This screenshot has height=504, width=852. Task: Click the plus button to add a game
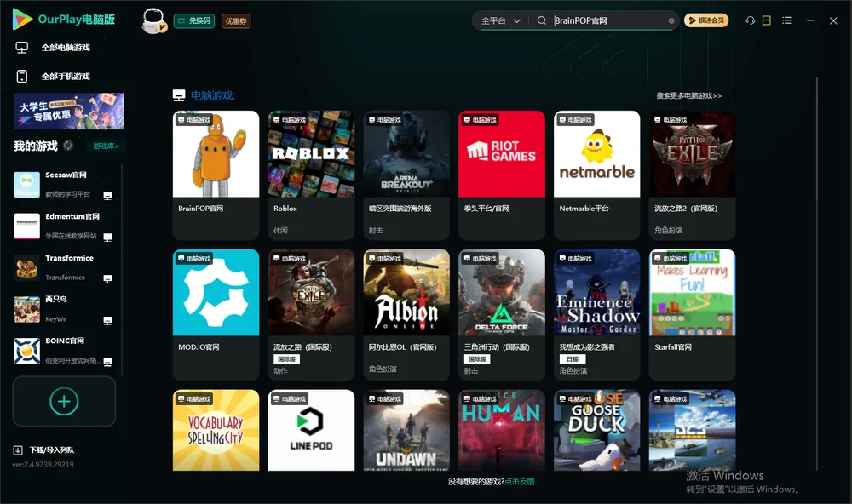[64, 401]
